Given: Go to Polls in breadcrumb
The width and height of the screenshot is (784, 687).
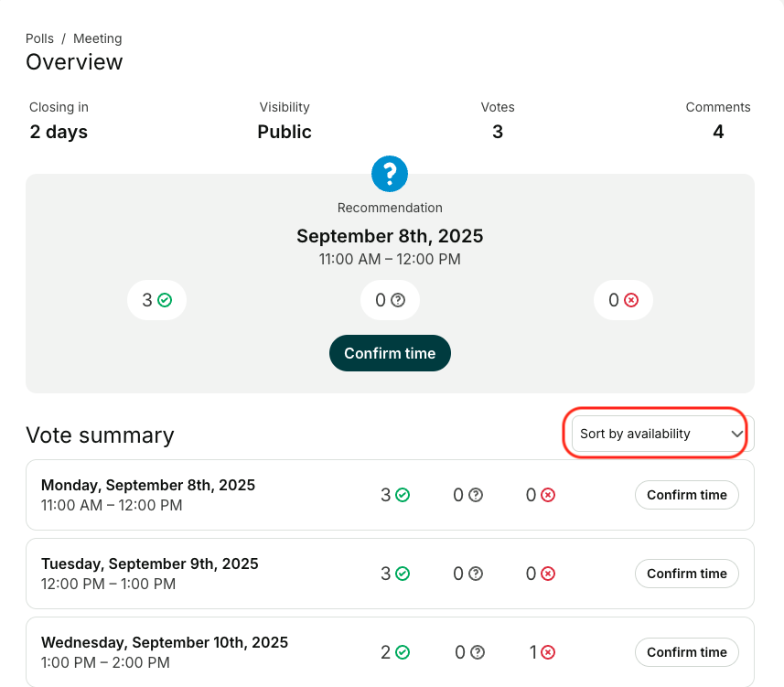Looking at the screenshot, I should [x=39, y=38].
